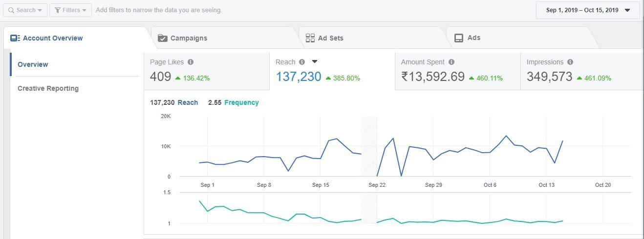Click the Oct 6 axis label
Screen dimensions: 644x239
tap(490, 185)
